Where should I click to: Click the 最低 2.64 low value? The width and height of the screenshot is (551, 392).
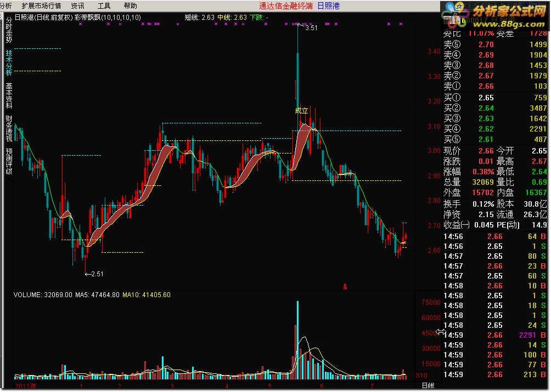coord(539,172)
